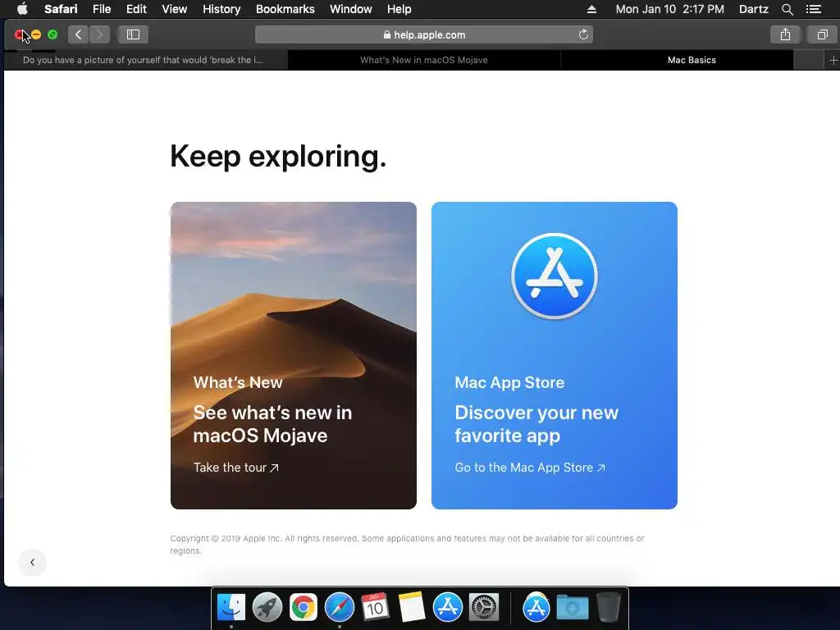Open the Window menu
840x630 pixels.
tap(350, 9)
